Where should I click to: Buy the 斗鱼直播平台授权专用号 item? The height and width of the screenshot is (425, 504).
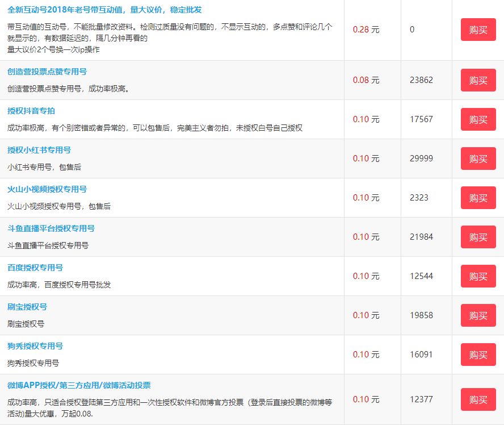[x=478, y=237]
